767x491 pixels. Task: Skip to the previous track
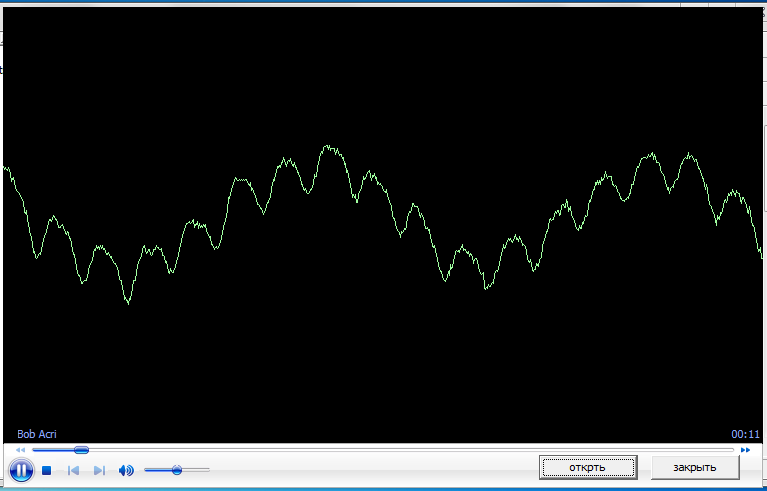[73, 470]
